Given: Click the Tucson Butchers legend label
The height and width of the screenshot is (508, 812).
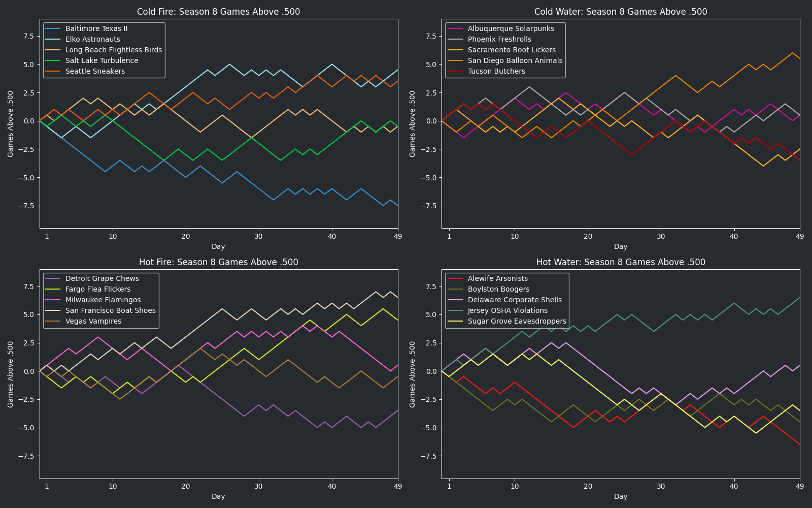Looking at the screenshot, I should [x=496, y=71].
